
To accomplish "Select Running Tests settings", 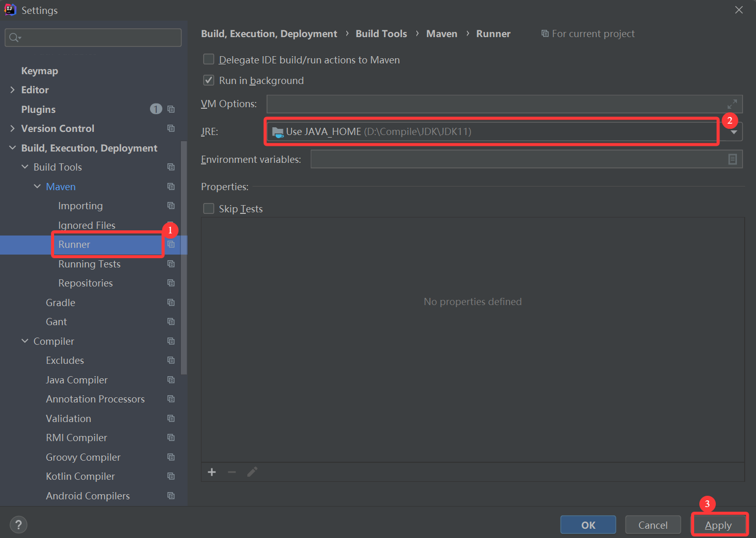I will pos(89,264).
